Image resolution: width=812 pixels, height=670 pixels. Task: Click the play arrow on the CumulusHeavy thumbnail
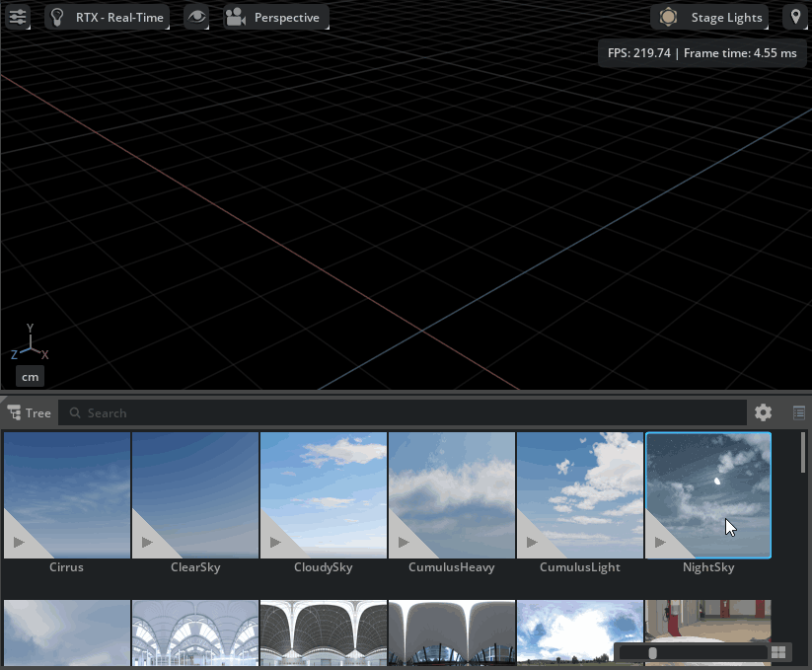pos(404,542)
